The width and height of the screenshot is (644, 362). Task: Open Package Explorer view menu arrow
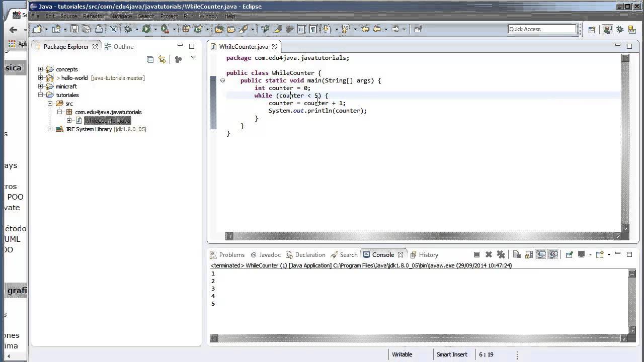(193, 58)
